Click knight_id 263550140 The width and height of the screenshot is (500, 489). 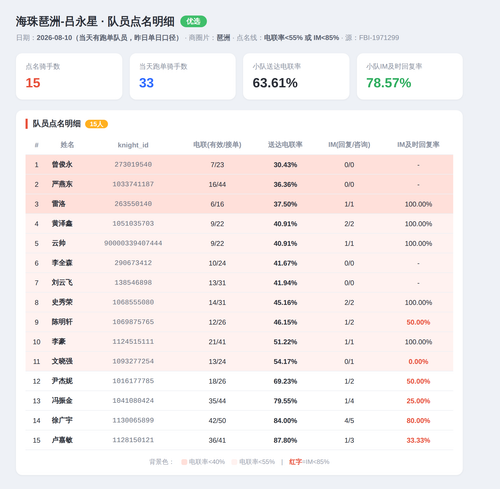133,204
